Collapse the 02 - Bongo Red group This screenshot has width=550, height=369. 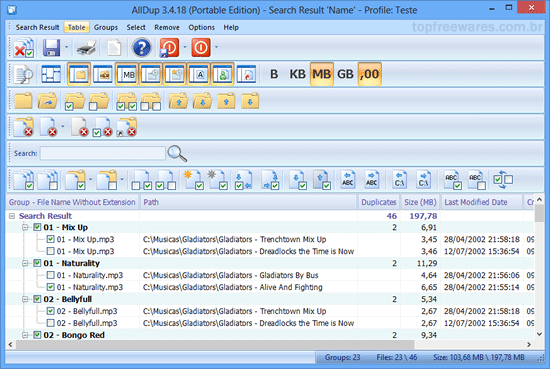pos(25,335)
